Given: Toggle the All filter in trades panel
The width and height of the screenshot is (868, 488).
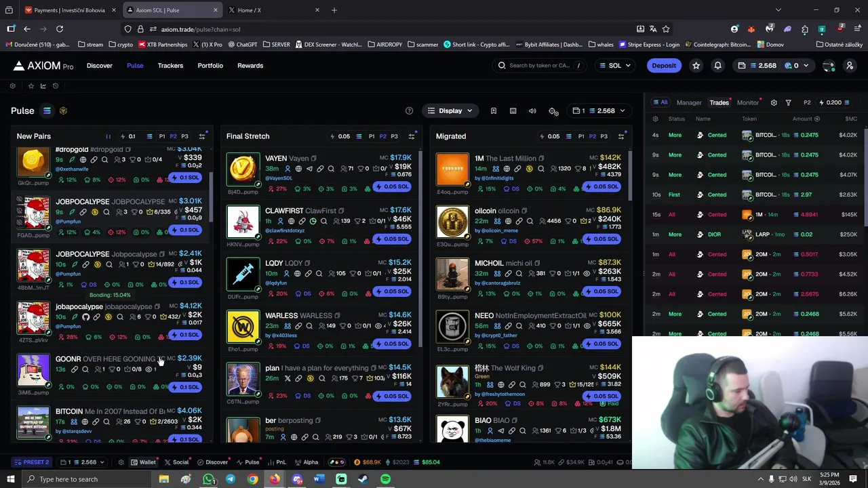Looking at the screenshot, I should (660, 102).
